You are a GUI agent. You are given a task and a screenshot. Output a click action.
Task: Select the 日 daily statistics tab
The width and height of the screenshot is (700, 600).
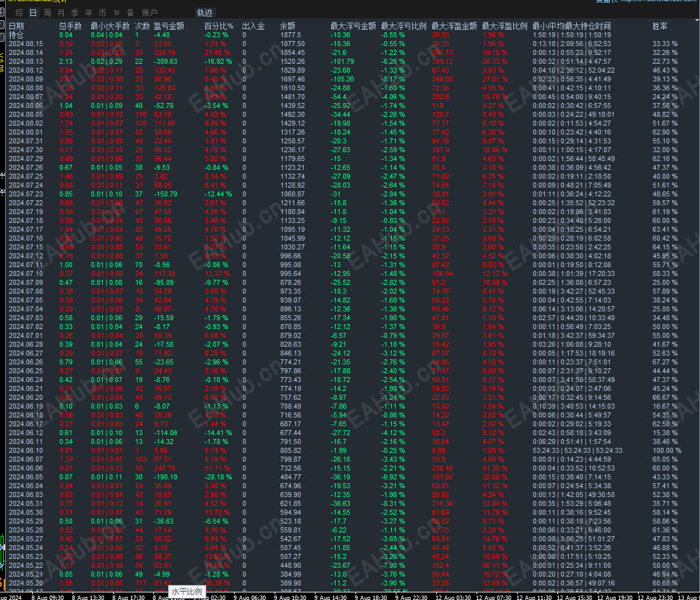(x=33, y=13)
